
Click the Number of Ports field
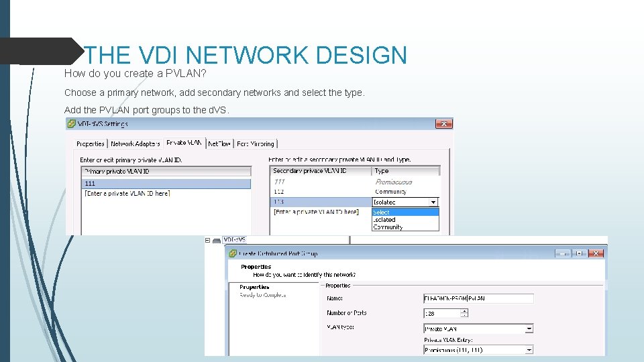click(x=441, y=313)
